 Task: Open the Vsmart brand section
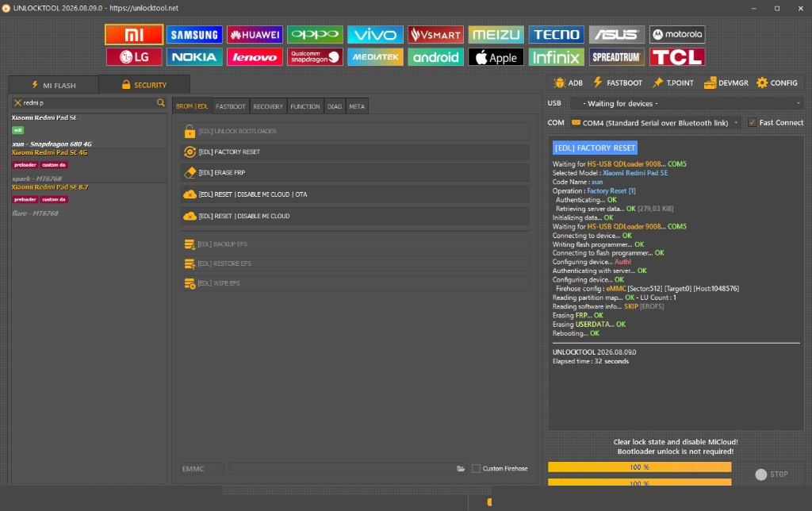(435, 35)
